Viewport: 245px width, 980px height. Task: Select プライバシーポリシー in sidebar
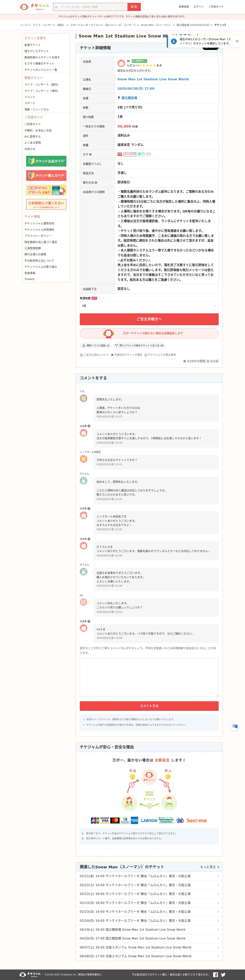[38, 236]
